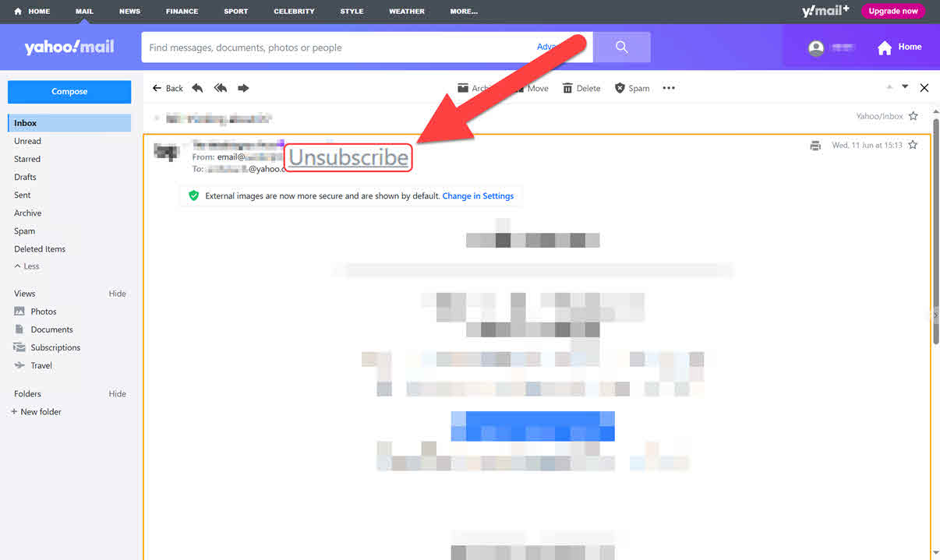Click the magnifier search button
The height and width of the screenshot is (560, 940).
point(621,48)
